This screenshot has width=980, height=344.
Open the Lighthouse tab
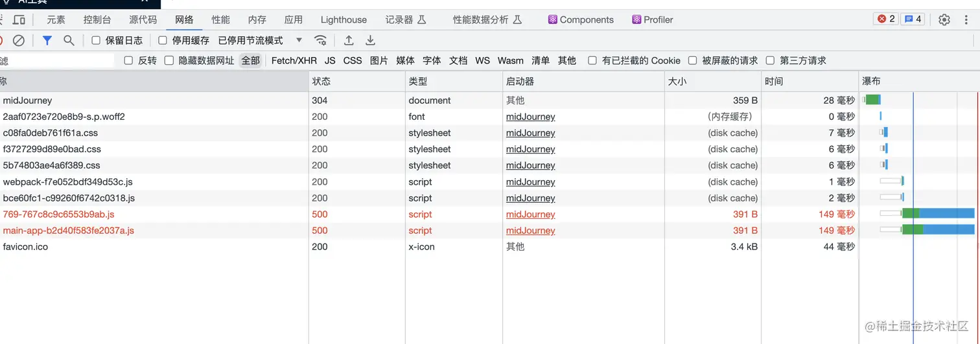344,19
